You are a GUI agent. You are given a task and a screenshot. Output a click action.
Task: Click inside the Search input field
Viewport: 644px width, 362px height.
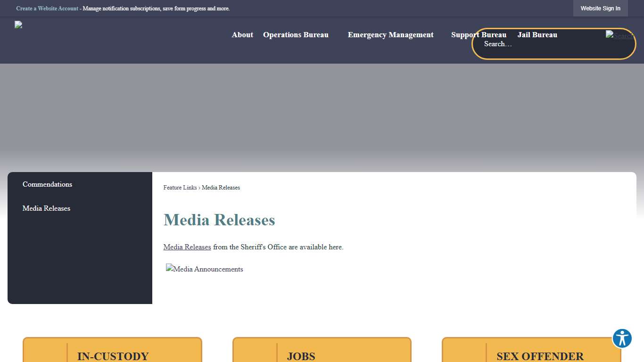[533, 44]
